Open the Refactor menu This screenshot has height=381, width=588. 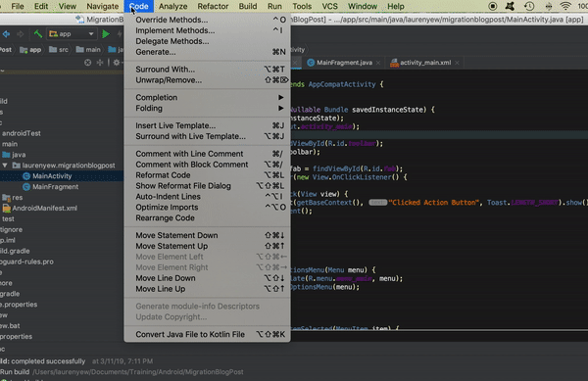(x=213, y=7)
